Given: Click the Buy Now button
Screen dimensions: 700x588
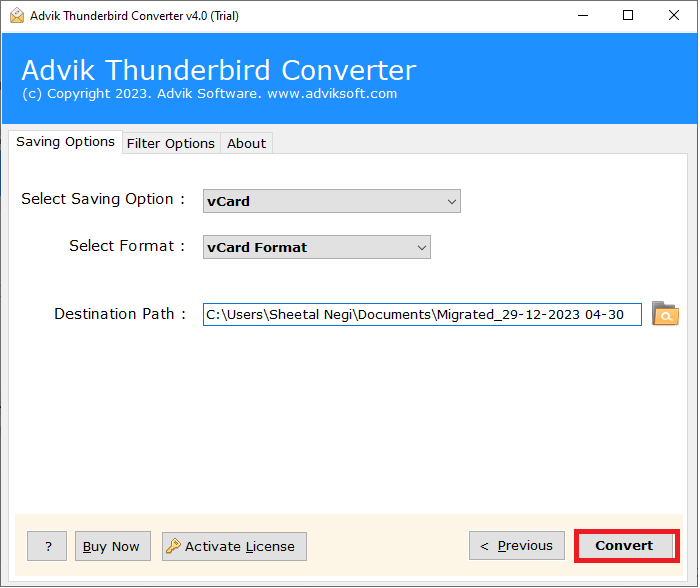Looking at the screenshot, I should (112, 546).
